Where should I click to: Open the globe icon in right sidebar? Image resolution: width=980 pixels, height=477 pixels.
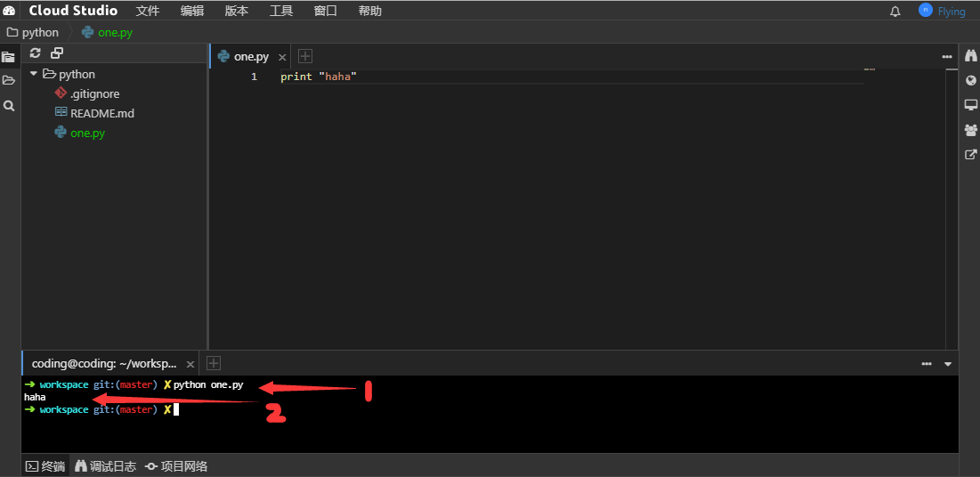coord(970,80)
